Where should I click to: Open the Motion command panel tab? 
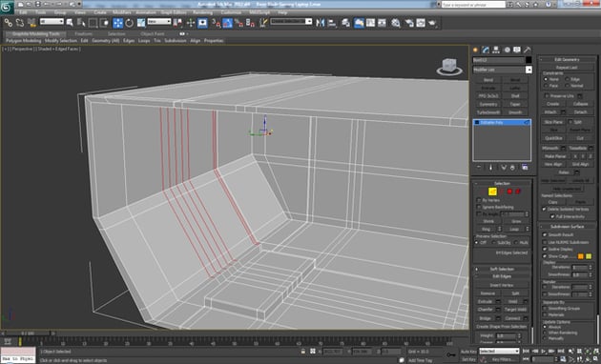pyautogui.click(x=507, y=50)
